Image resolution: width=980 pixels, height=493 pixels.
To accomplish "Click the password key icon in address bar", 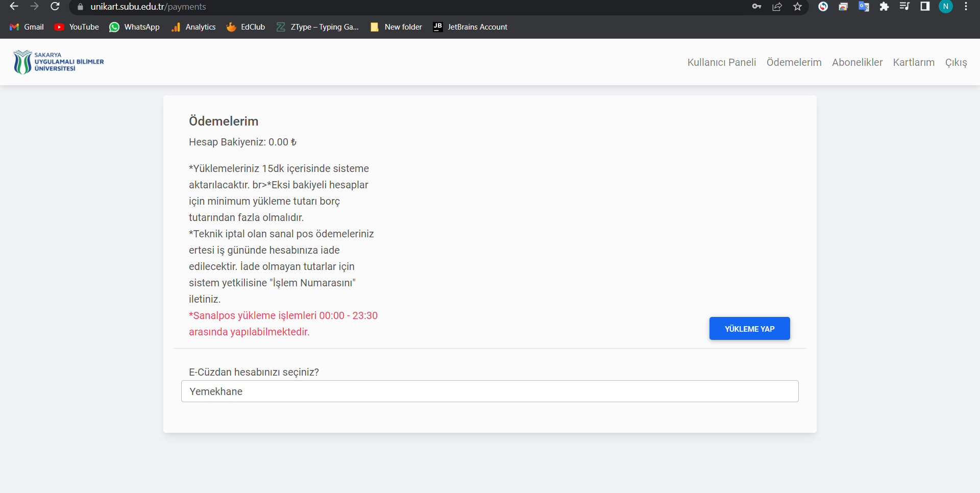I will [x=756, y=7].
